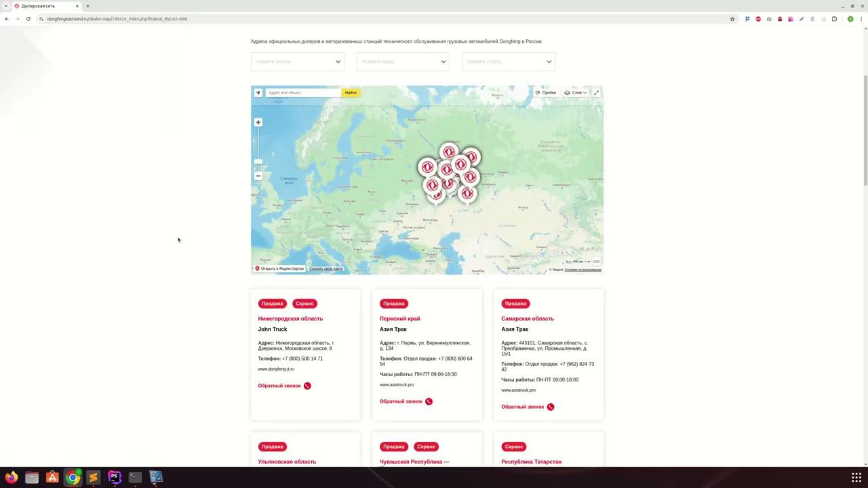
Task: Reload the page
Action: 28,19
